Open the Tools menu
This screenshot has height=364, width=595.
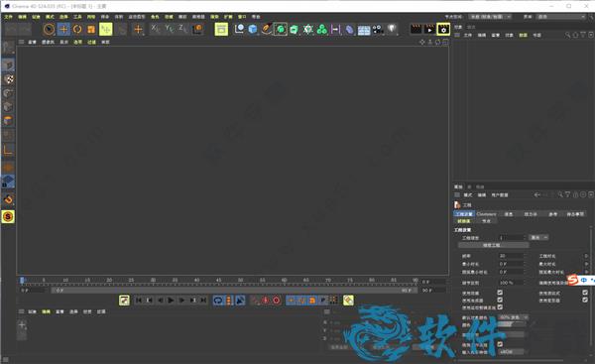[x=77, y=17]
